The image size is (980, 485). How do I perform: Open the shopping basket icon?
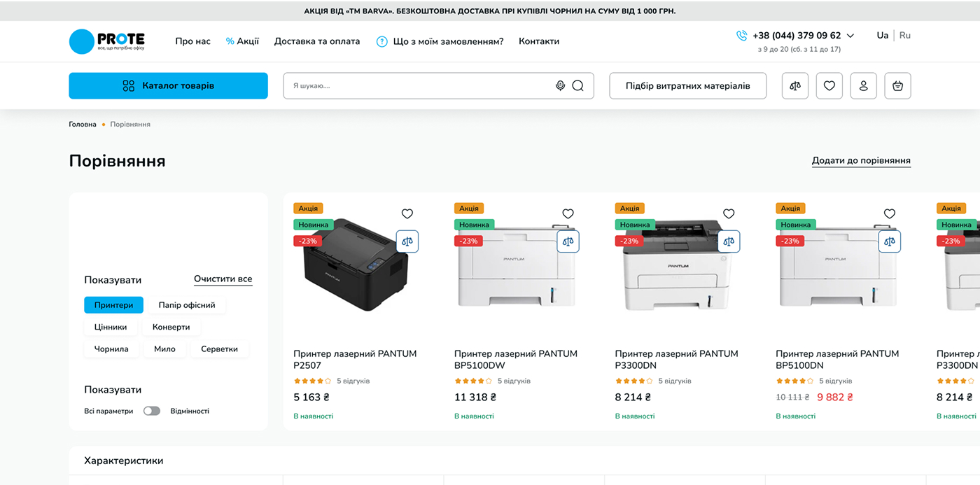click(x=897, y=85)
